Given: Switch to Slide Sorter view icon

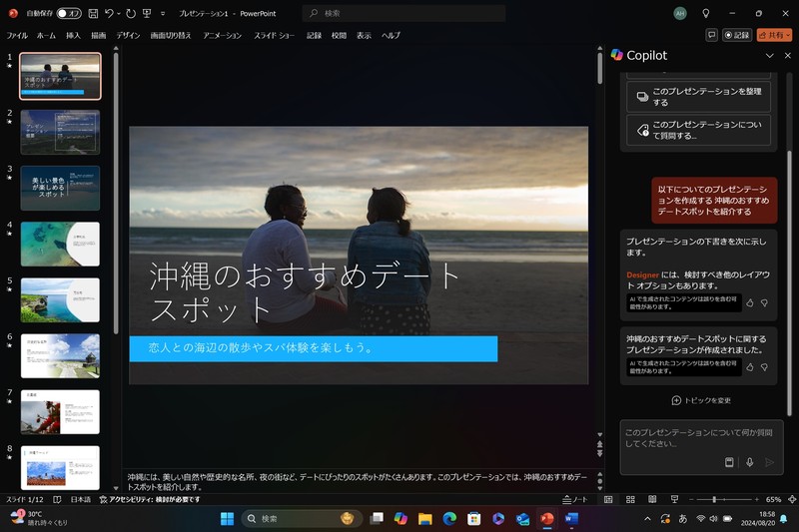Looking at the screenshot, I should pyautogui.click(x=630, y=500).
